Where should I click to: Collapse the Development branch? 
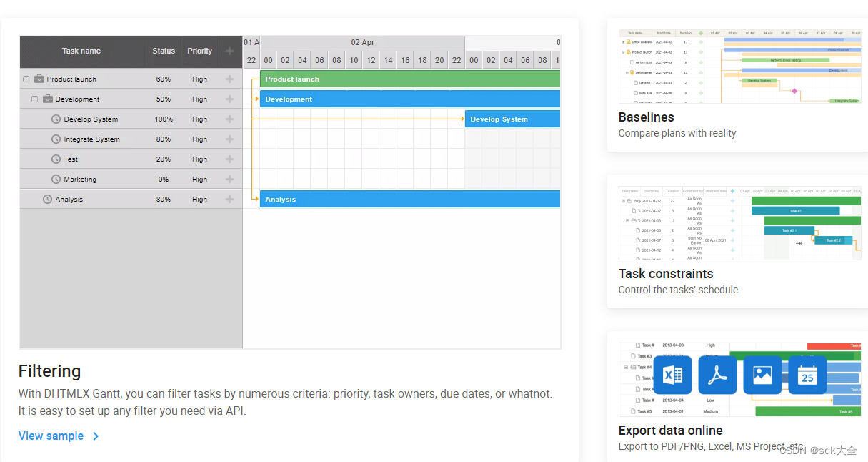click(x=34, y=99)
